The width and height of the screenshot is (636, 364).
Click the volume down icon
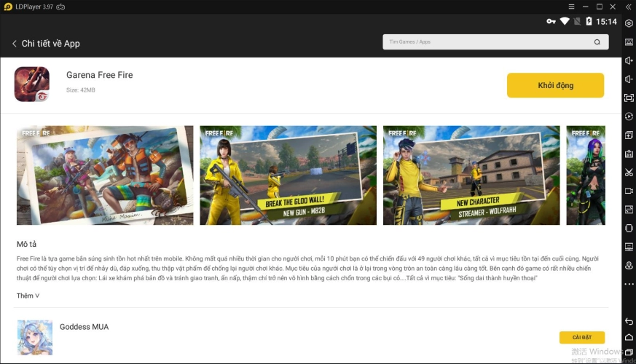pyautogui.click(x=629, y=79)
